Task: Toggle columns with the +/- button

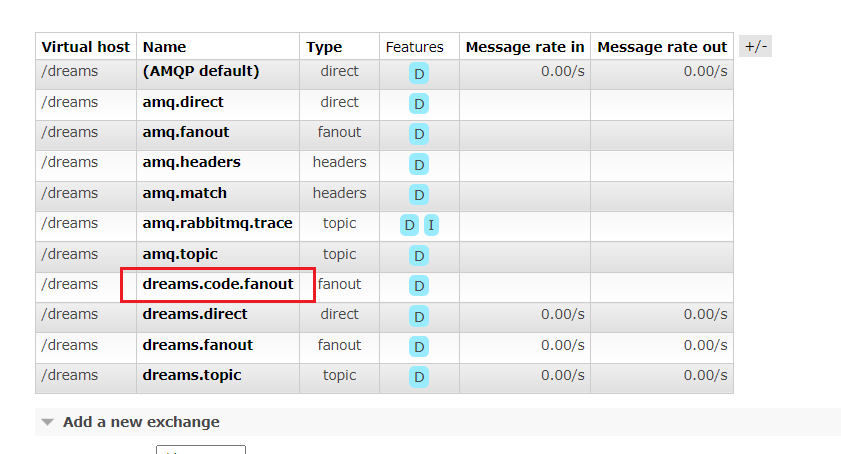Action: (755, 46)
